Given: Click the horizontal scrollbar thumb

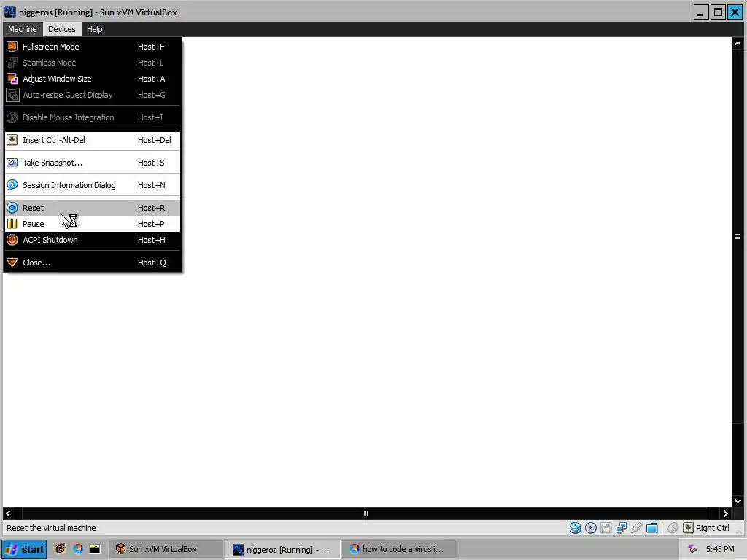Looking at the screenshot, I should (365, 513).
